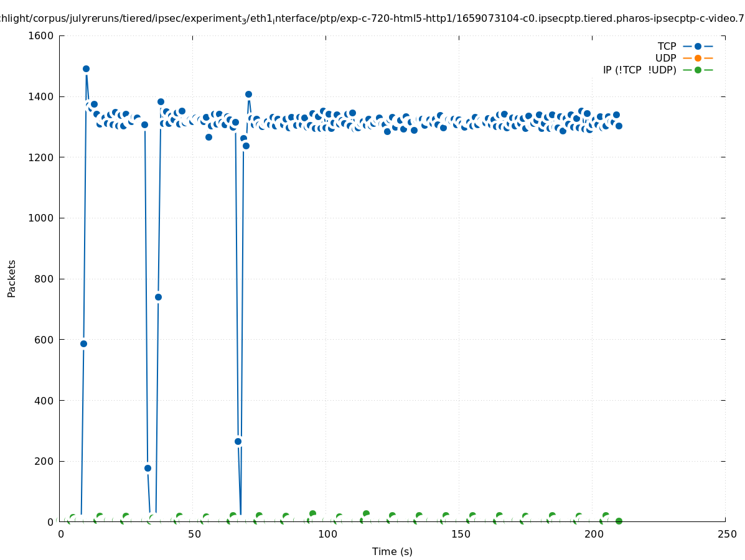Screen dimensions: 745x560
Task: Click the TCP spike point near 1408 packets
Action: point(248,95)
